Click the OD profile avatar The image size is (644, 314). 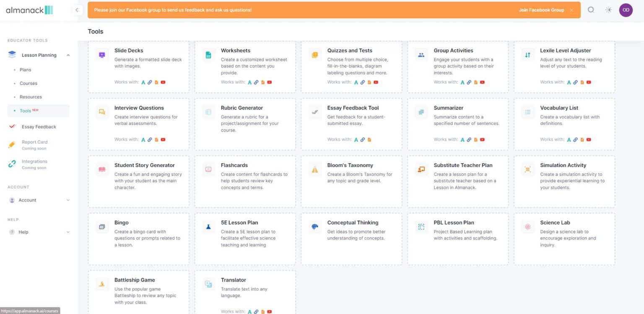click(626, 10)
